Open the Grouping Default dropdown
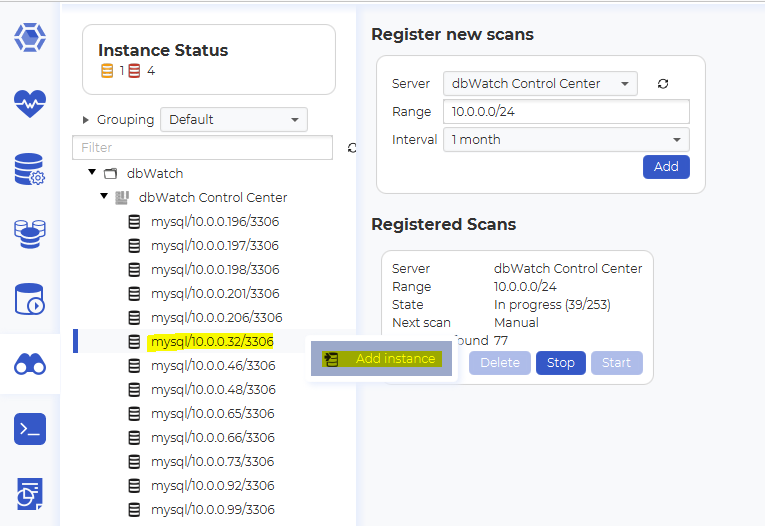This screenshot has width=765, height=526. pos(233,120)
